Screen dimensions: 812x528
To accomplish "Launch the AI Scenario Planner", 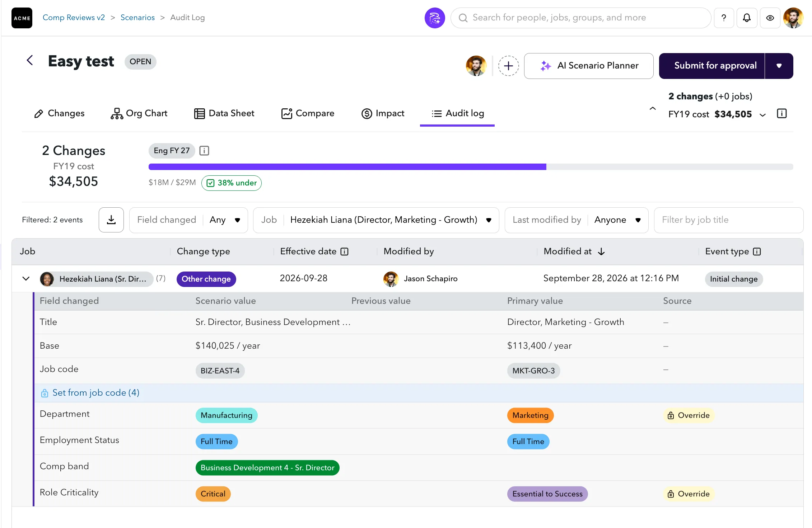I will click(589, 66).
